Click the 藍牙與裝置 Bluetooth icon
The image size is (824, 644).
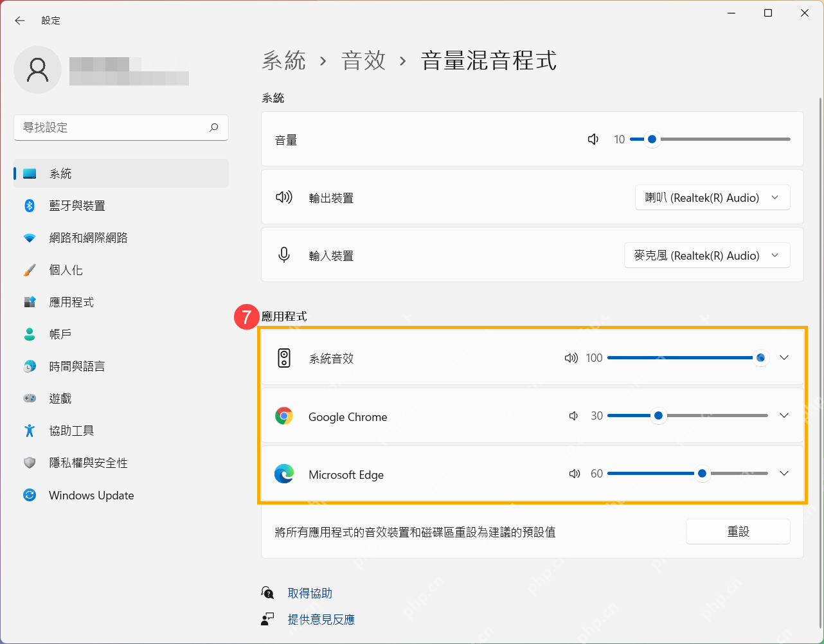tap(30, 206)
